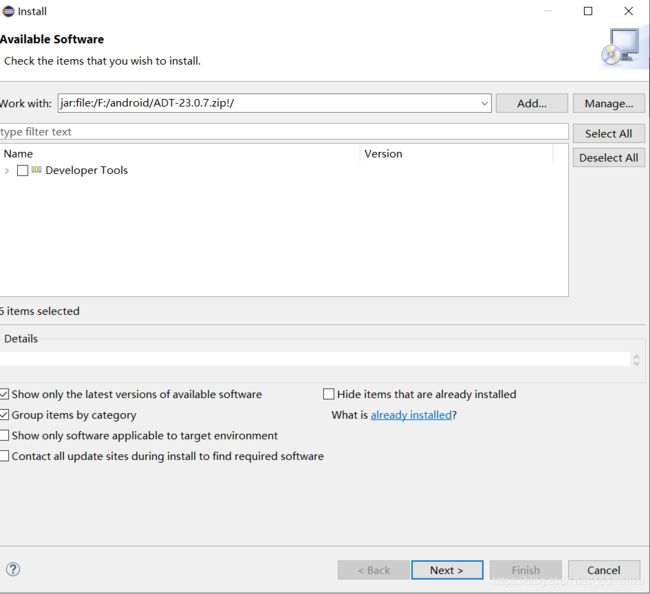The image size is (650, 594).
Task: Click the Deselect All button
Action: coord(609,158)
